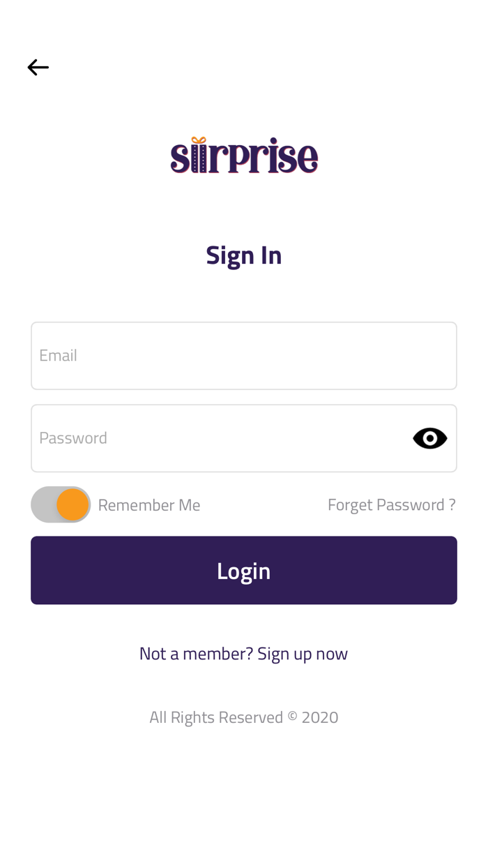Follow the Sign up now link
The image size is (488, 868).
tap(303, 653)
